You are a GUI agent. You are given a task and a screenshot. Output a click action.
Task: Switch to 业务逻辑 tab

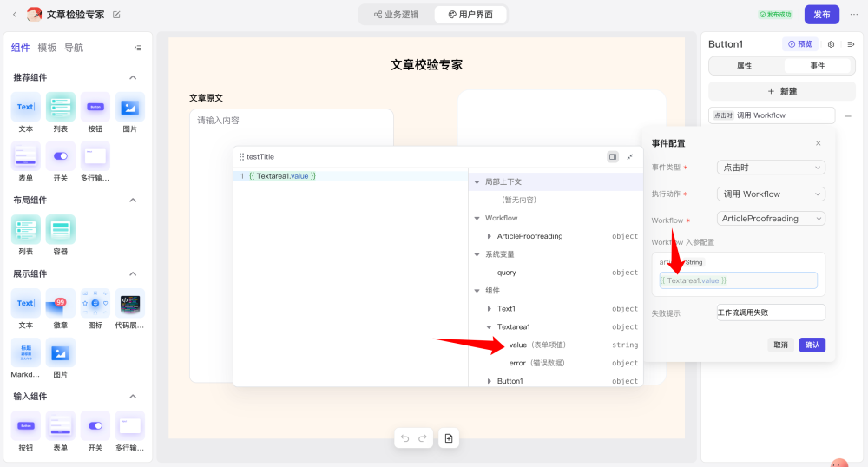pyautogui.click(x=397, y=15)
